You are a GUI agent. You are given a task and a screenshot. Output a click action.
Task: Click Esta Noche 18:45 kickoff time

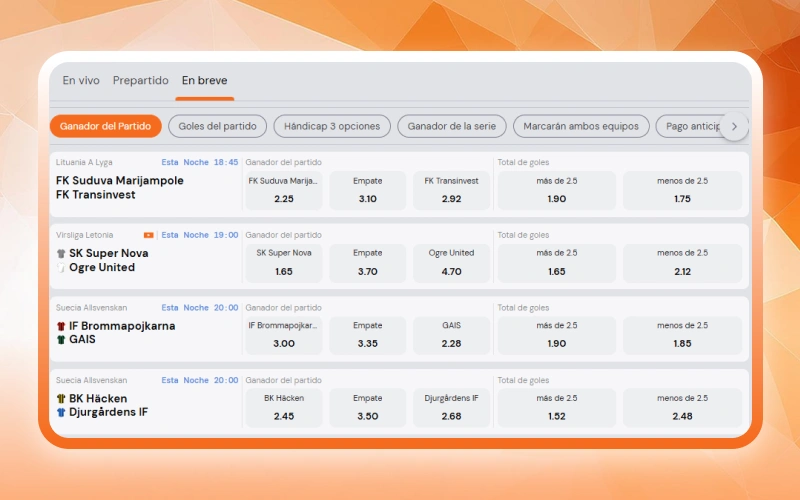[199, 162]
